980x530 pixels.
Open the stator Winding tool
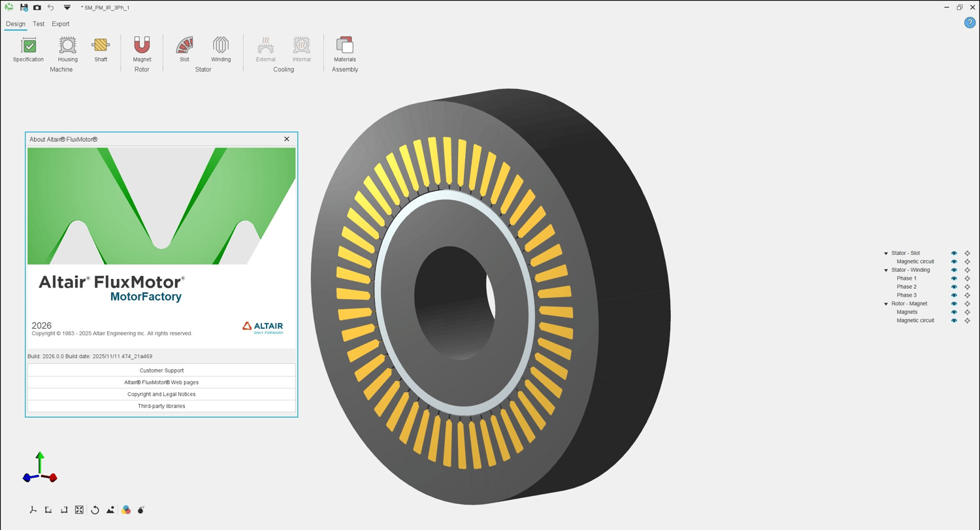pyautogui.click(x=221, y=50)
